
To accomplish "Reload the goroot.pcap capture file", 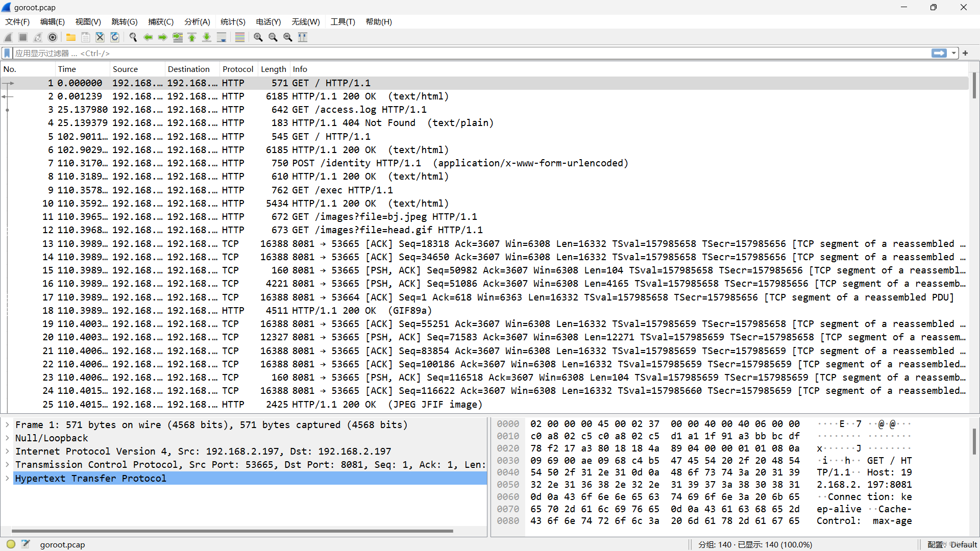I will pos(114,37).
